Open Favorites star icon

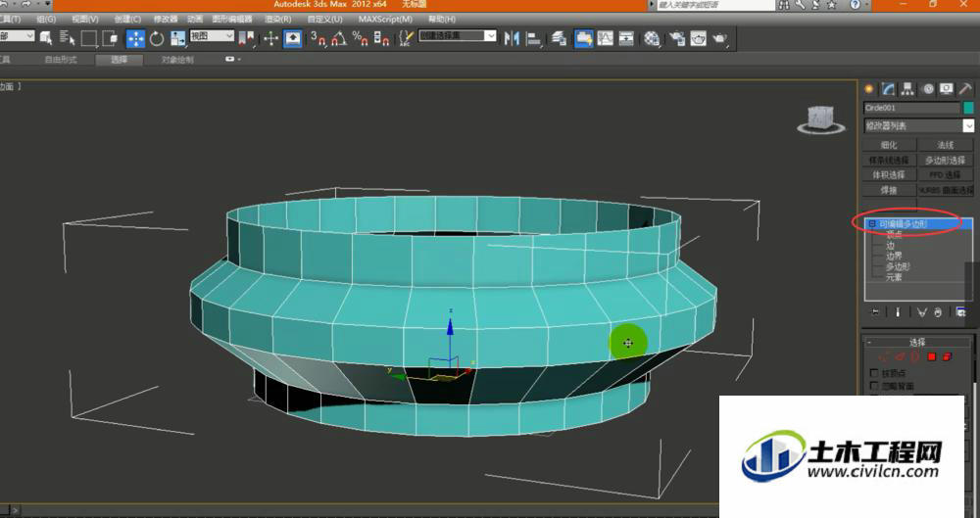(832, 5)
